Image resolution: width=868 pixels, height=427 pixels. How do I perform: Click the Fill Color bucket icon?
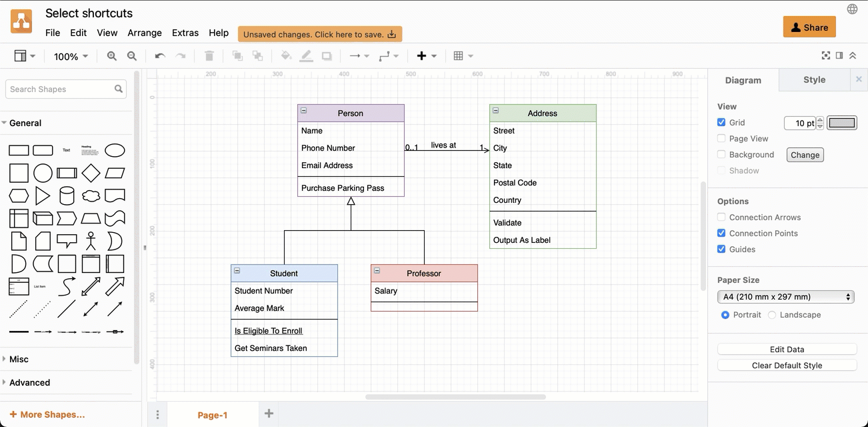(x=286, y=57)
